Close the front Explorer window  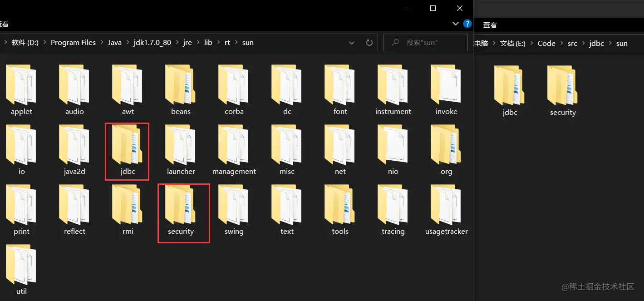(460, 8)
